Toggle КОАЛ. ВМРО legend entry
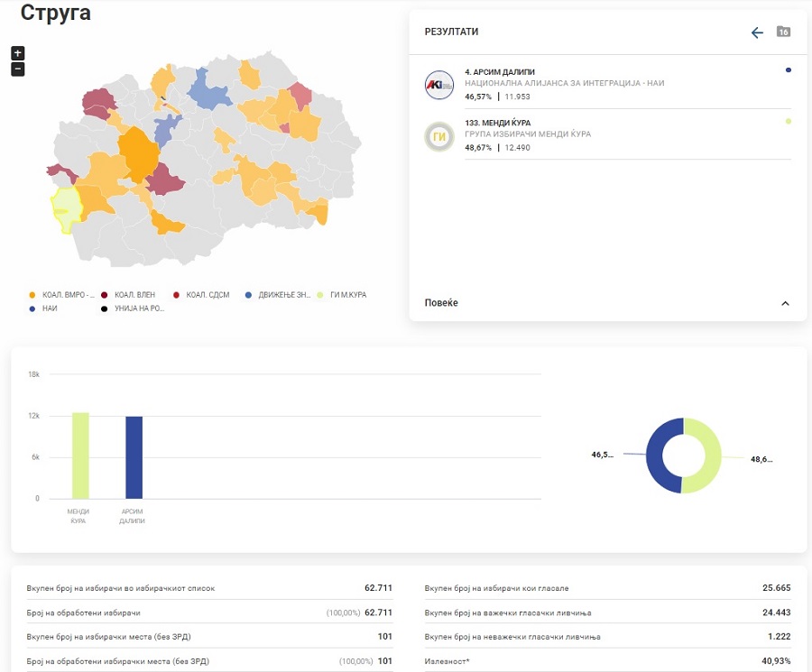Viewport: 812px width, 672px height. pyautogui.click(x=63, y=295)
